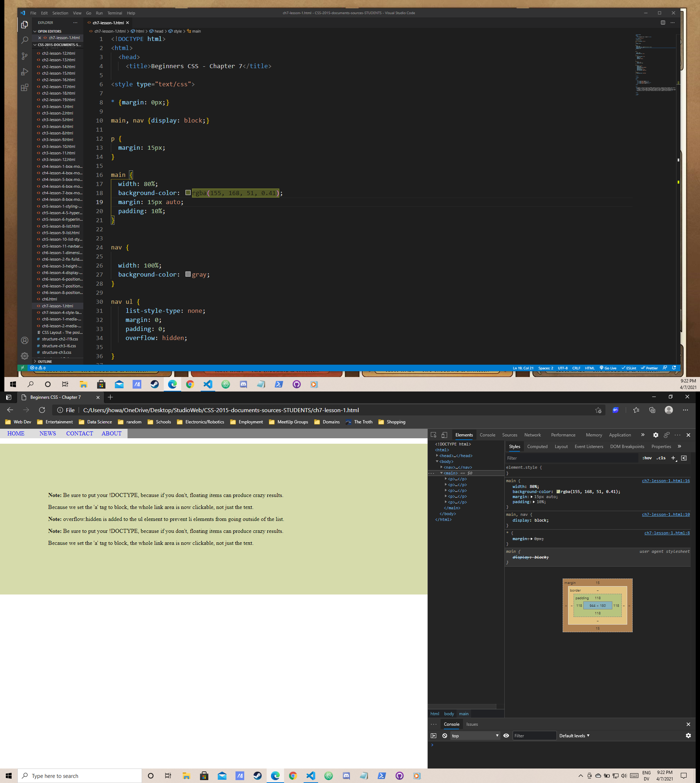Open the Extensions view in activity bar
The width and height of the screenshot is (700, 783).
pos(25,88)
